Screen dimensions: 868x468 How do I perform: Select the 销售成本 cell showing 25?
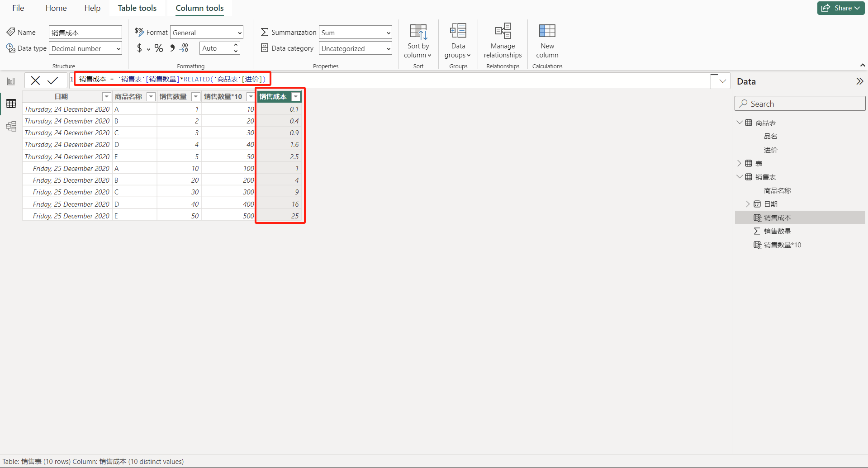pos(280,216)
